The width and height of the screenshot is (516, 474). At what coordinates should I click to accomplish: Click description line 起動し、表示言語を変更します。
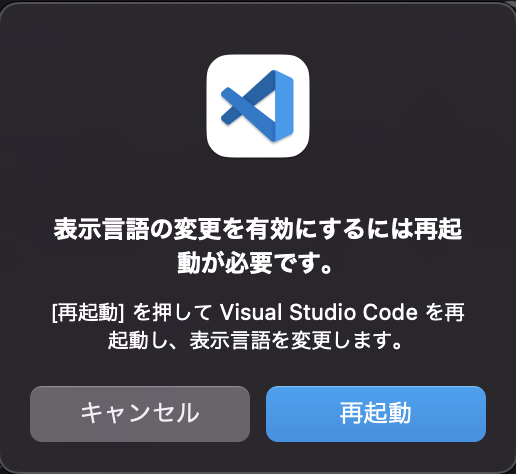pyautogui.click(x=255, y=341)
